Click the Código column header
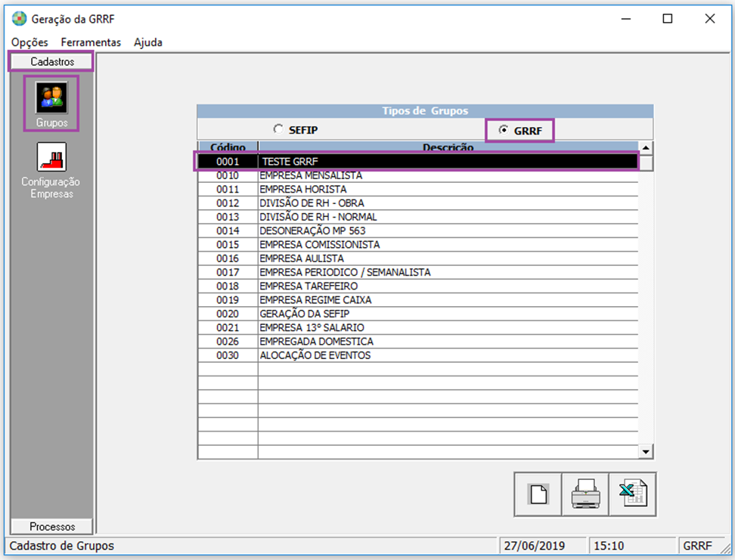 (228, 147)
